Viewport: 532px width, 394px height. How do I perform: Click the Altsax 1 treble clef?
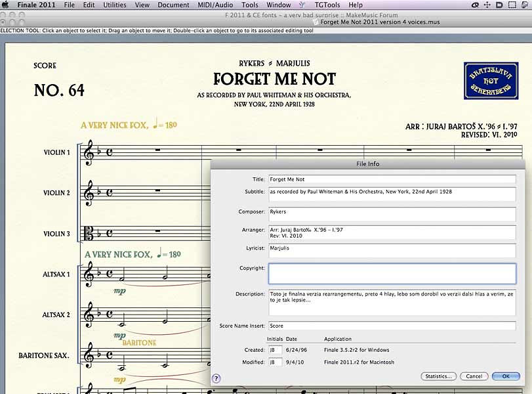point(89,274)
